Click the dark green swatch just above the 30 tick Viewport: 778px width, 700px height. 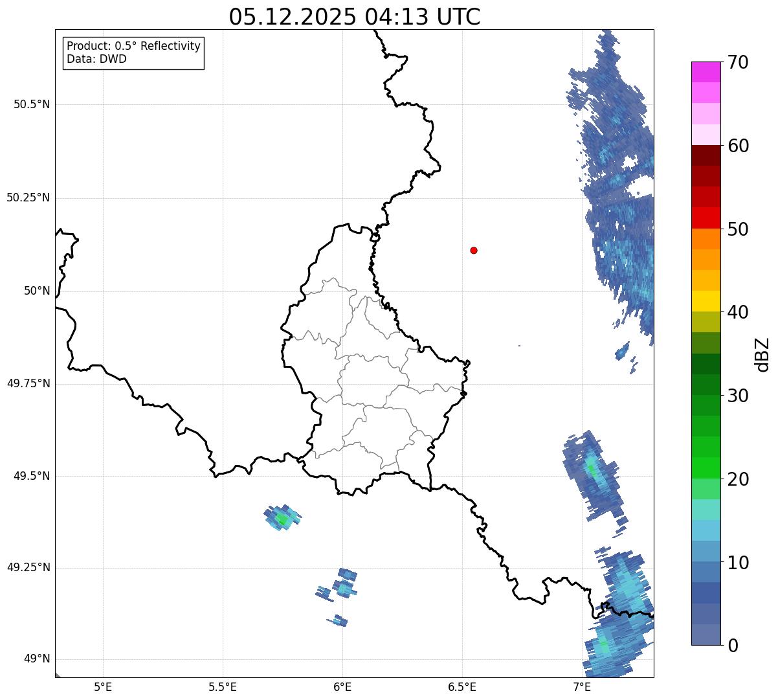coord(706,385)
